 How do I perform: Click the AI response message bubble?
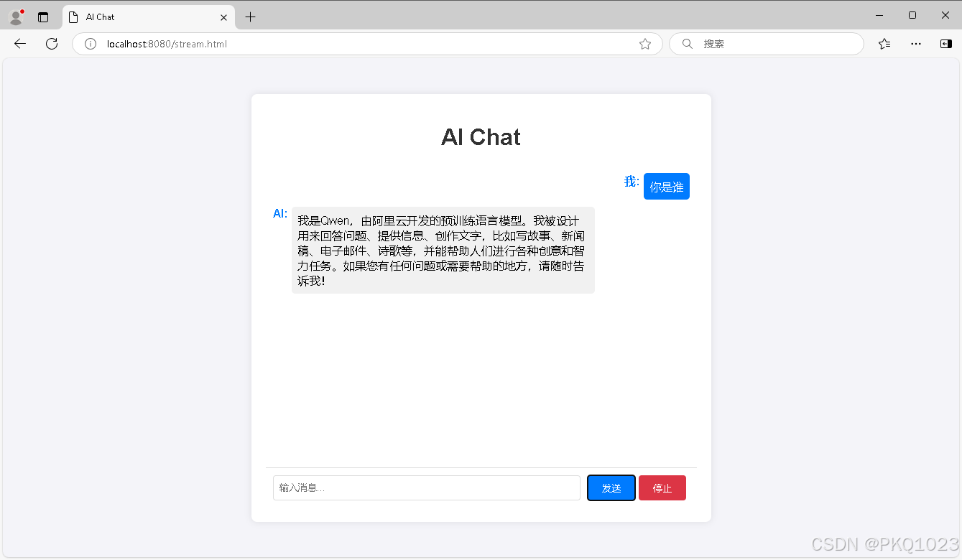[443, 250]
